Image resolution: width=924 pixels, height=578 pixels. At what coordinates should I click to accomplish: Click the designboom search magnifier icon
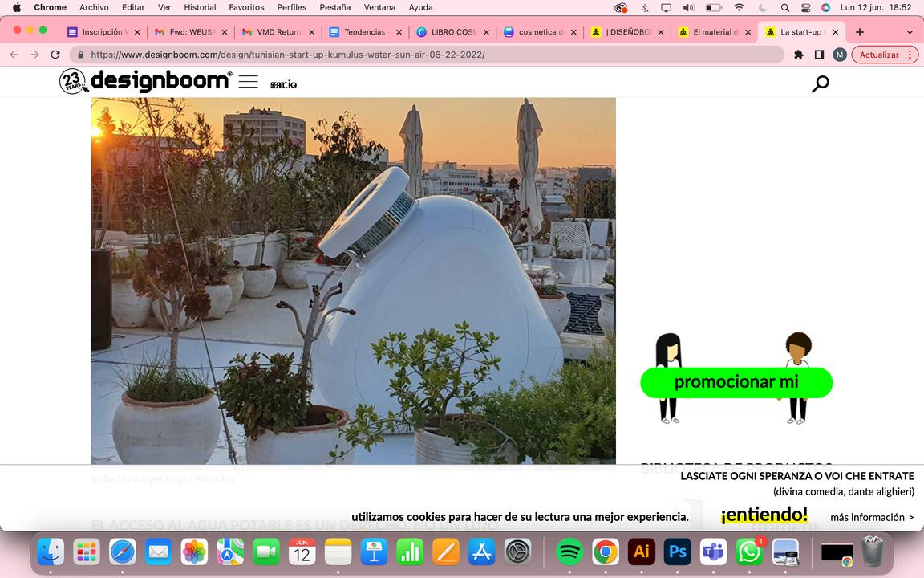pyautogui.click(x=820, y=83)
